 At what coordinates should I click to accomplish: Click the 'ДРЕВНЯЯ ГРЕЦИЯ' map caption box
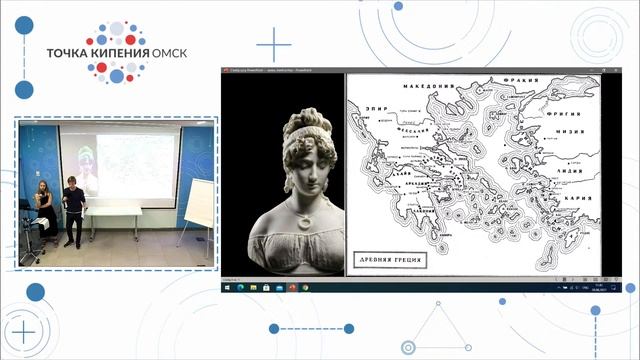click(390, 260)
